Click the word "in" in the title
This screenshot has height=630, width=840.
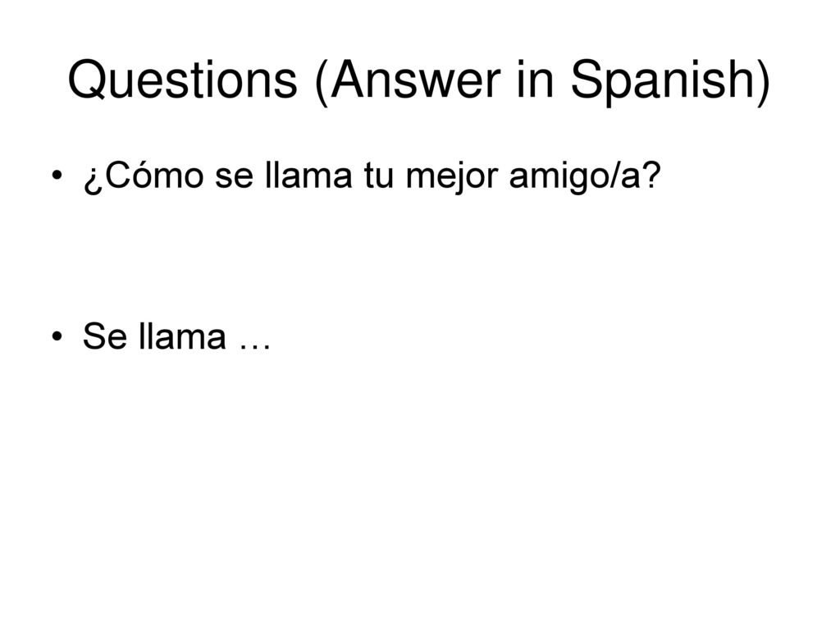[534, 80]
